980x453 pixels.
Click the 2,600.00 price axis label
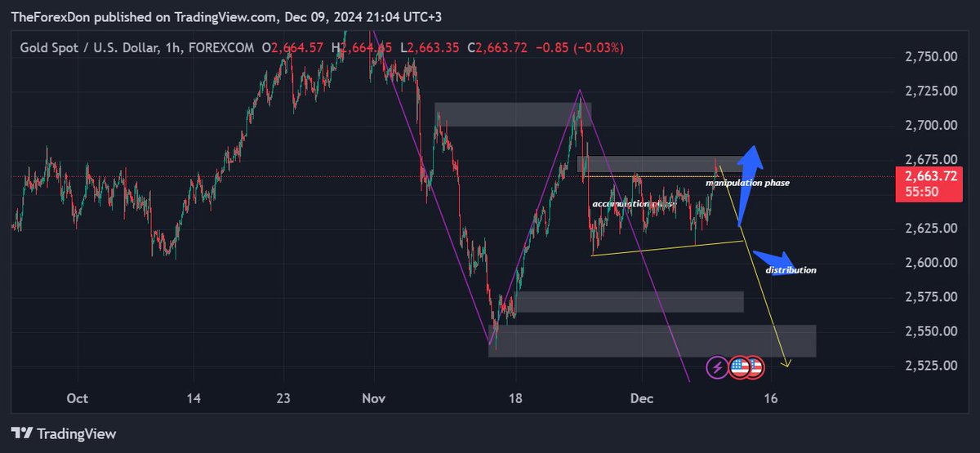(x=932, y=262)
